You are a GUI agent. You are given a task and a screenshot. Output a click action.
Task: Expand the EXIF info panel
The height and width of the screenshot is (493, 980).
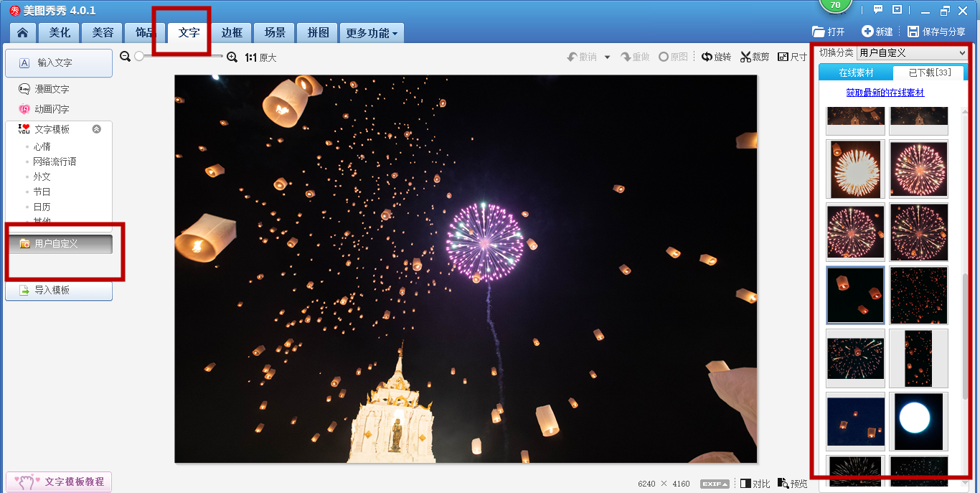[x=715, y=484]
